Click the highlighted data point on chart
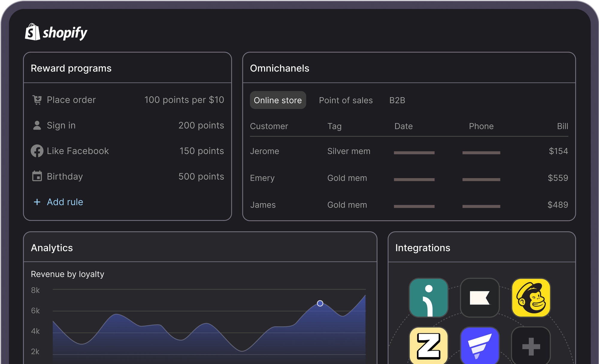Viewport: 599px width, 364px height. click(320, 303)
